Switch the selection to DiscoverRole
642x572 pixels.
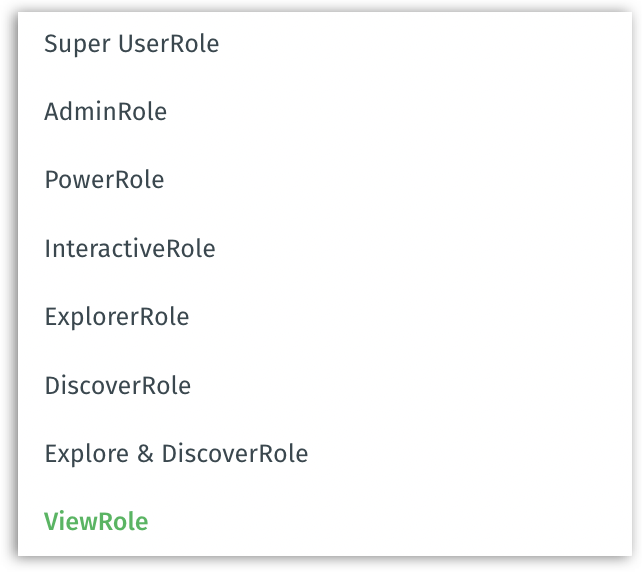(325, 385)
